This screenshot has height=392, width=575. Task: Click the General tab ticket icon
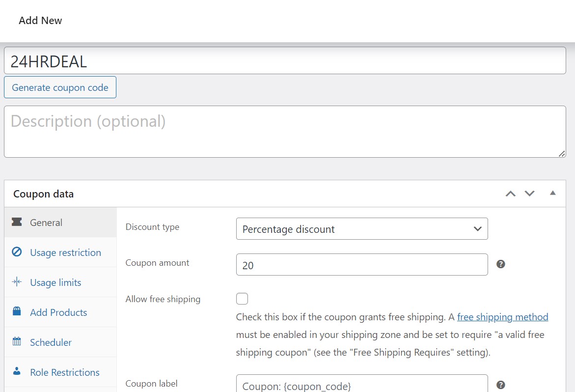point(17,223)
